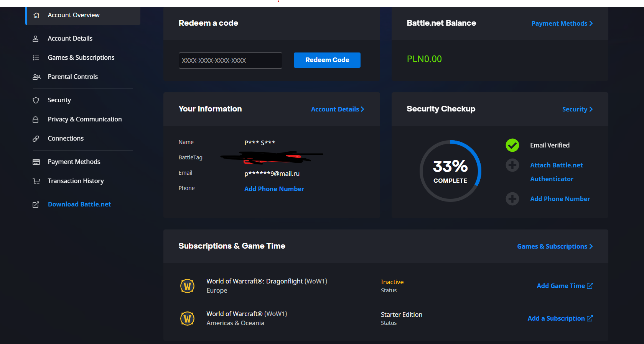Click the shield icon beside Security
Viewport: 644px width, 344px height.
point(36,100)
